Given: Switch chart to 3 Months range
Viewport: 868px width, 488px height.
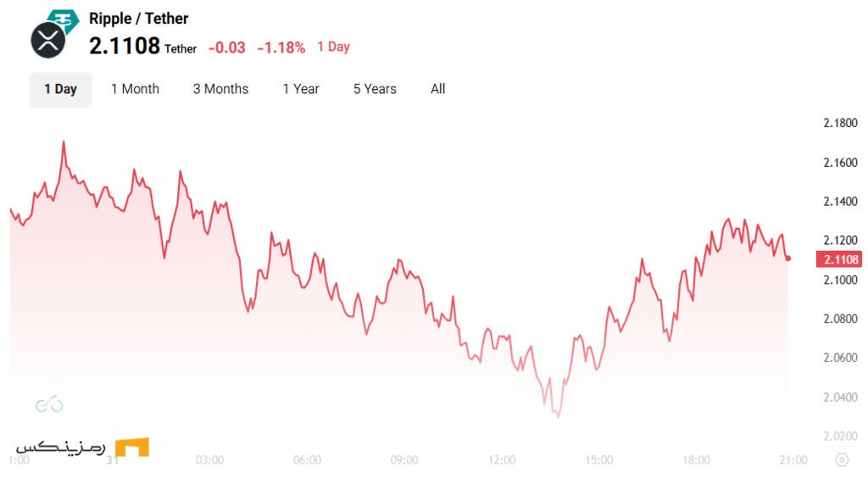Looking at the screenshot, I should 220,89.
